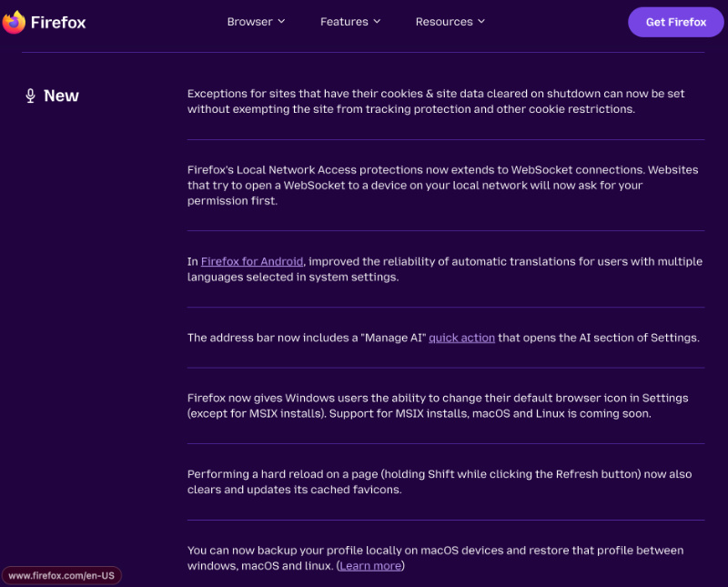Image resolution: width=728 pixels, height=587 pixels.
Task: Click the hard reload favicons note
Action: pos(440,481)
